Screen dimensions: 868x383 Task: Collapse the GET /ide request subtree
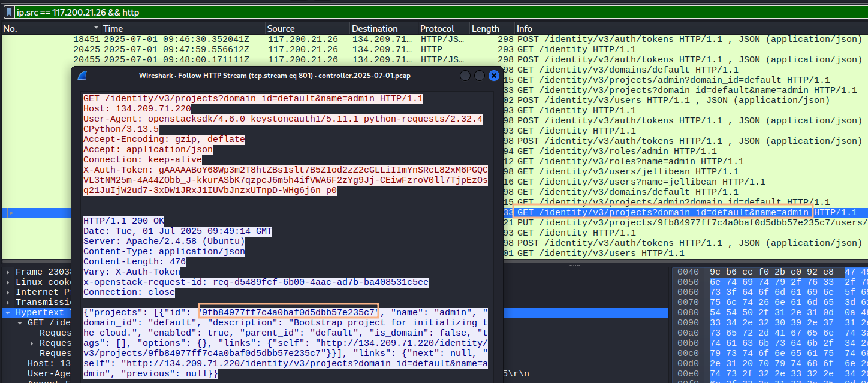[x=20, y=323]
